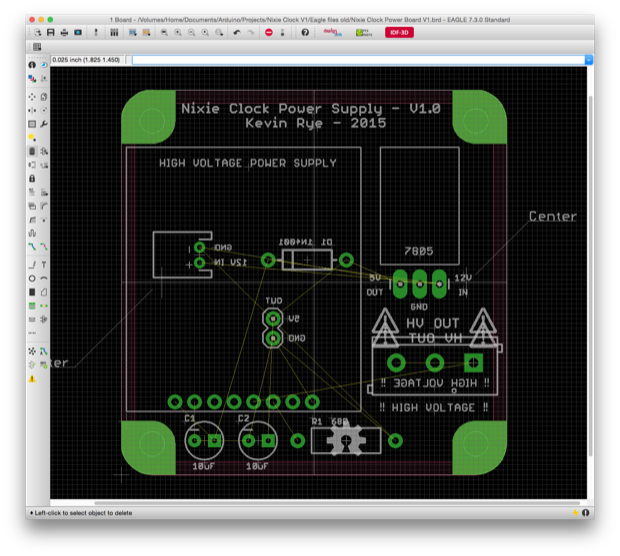Click the design link button
The height and width of the screenshot is (556, 620).
pos(333,32)
